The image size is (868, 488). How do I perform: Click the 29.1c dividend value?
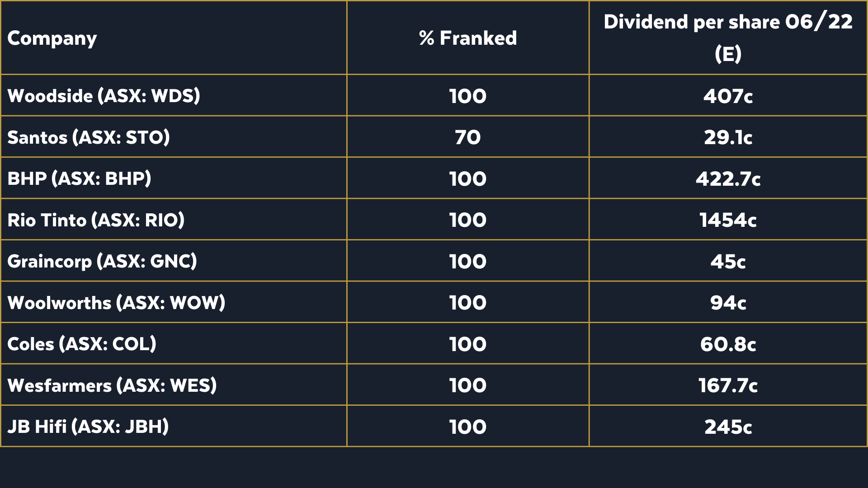pos(728,137)
